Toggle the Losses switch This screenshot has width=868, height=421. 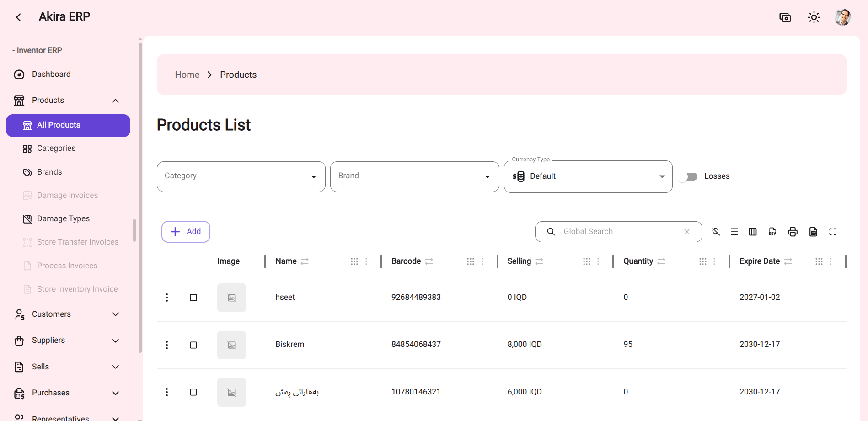[x=689, y=176]
